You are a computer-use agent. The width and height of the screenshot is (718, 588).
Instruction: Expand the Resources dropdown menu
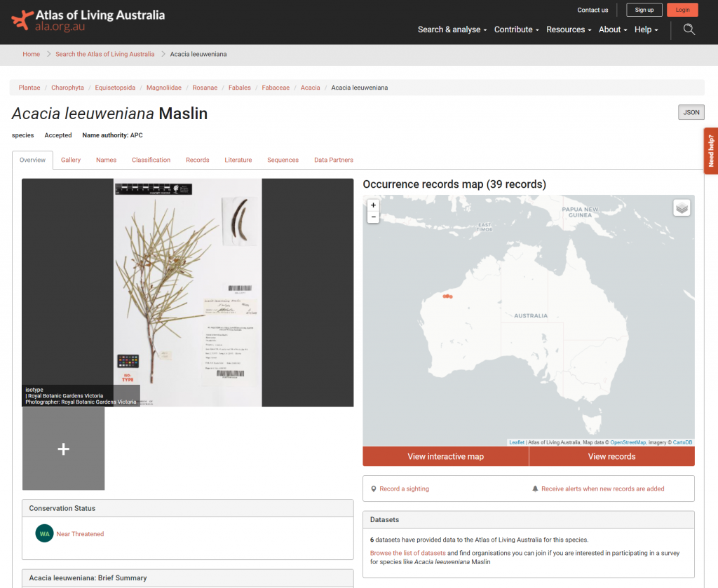pyautogui.click(x=568, y=29)
